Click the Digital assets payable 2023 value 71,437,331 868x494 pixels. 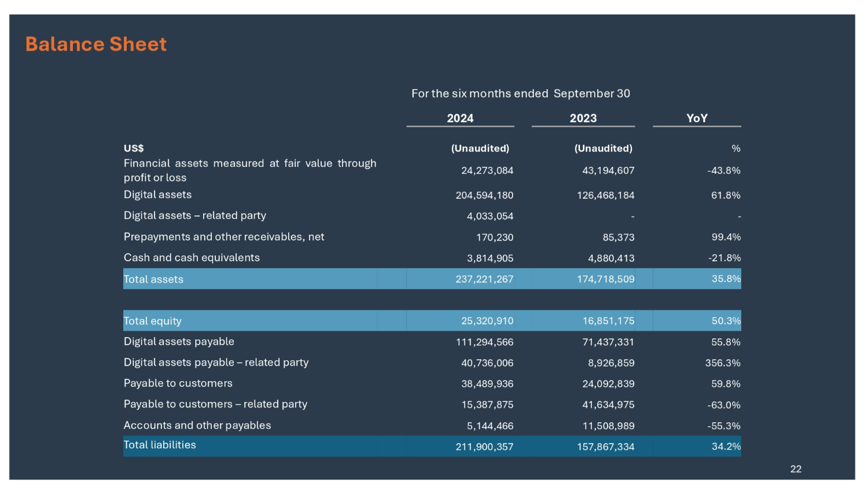[608, 342]
